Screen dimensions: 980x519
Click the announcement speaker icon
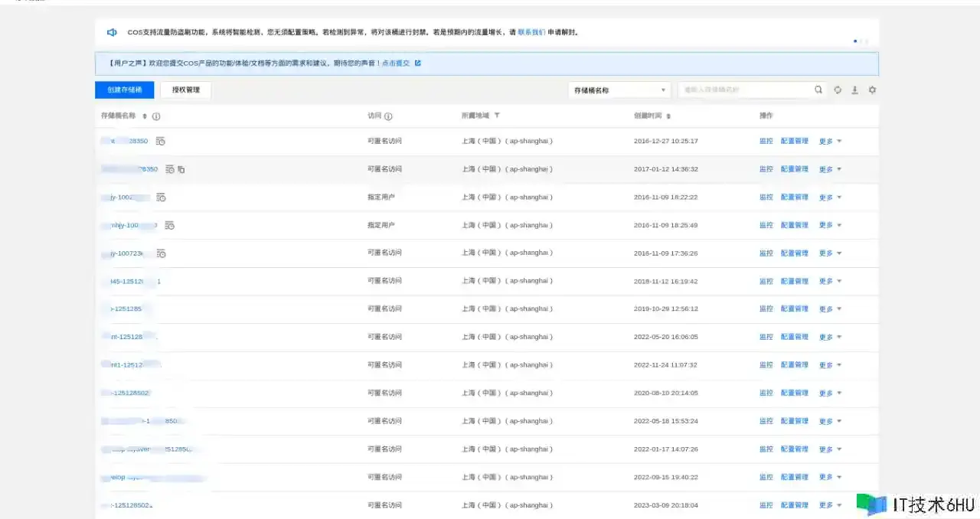coord(112,32)
